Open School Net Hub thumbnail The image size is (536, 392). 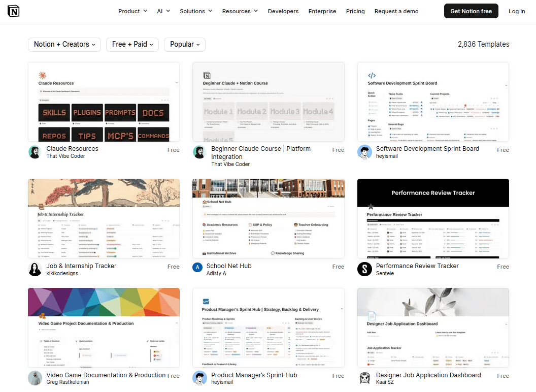pyautogui.click(x=269, y=218)
